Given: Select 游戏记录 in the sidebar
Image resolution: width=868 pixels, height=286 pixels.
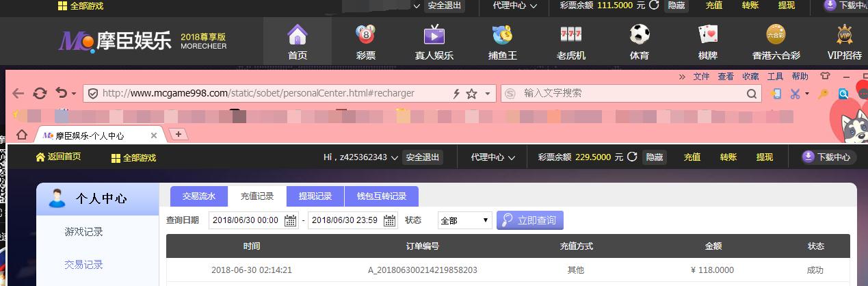Looking at the screenshot, I should coord(83,232).
